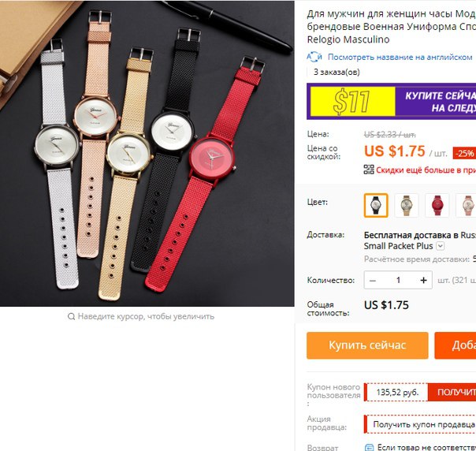
Task: Select the red watch color option
Action: [x=437, y=205]
